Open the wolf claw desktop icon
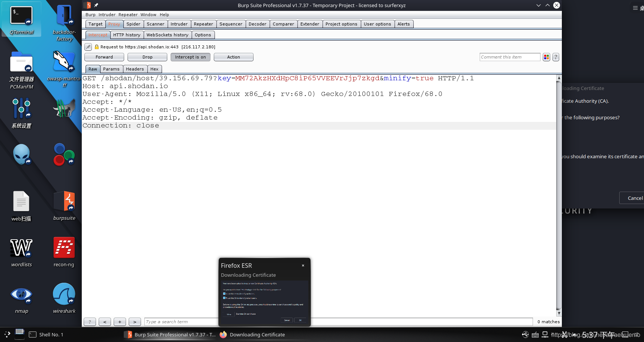The image size is (644, 342). [64, 108]
